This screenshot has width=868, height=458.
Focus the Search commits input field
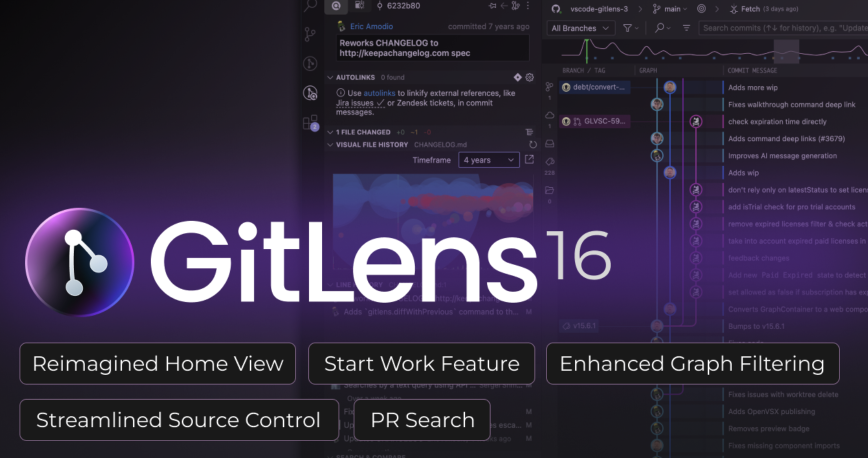(x=783, y=28)
